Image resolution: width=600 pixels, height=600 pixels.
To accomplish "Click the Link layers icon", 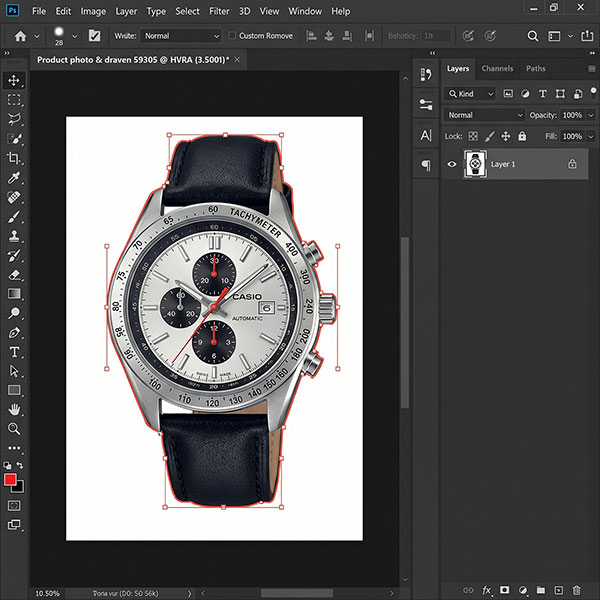I will tap(468, 590).
